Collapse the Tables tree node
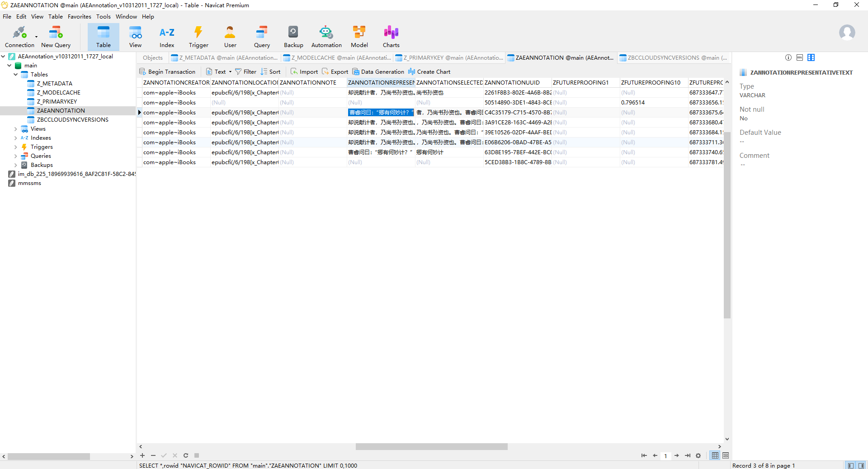The width and height of the screenshot is (868, 469). point(16,75)
